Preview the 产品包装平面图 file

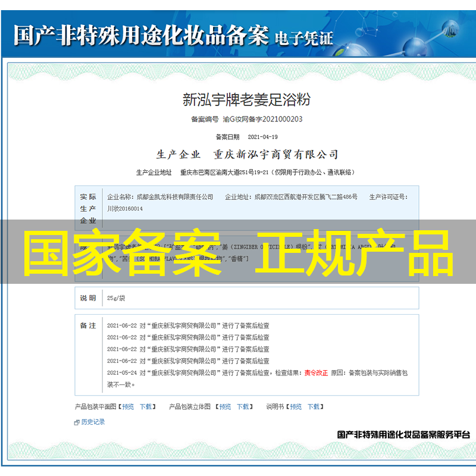tap(128, 407)
